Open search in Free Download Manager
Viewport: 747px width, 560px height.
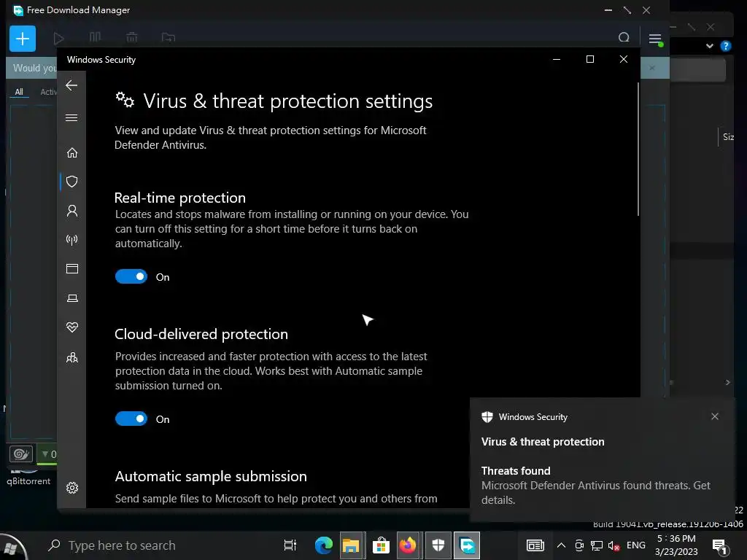tap(624, 38)
